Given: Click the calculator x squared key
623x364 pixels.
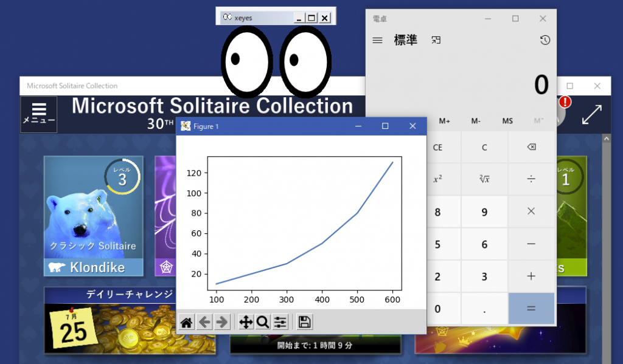Looking at the screenshot, I should 437,179.
